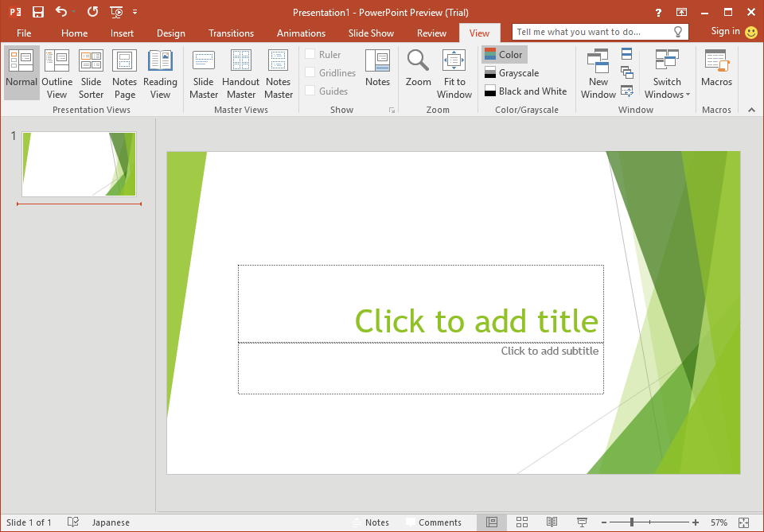Open the Design tab

coord(170,33)
